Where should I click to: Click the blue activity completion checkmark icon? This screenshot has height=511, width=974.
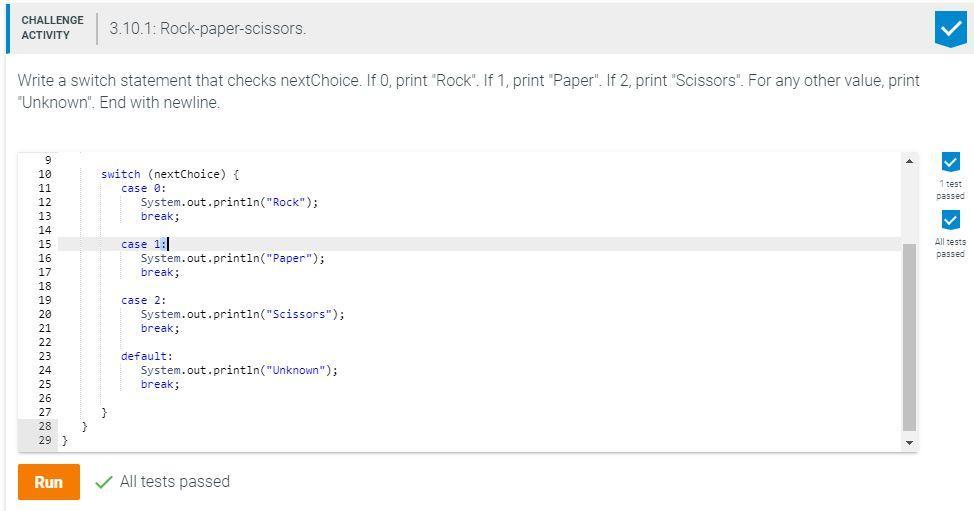point(950,28)
